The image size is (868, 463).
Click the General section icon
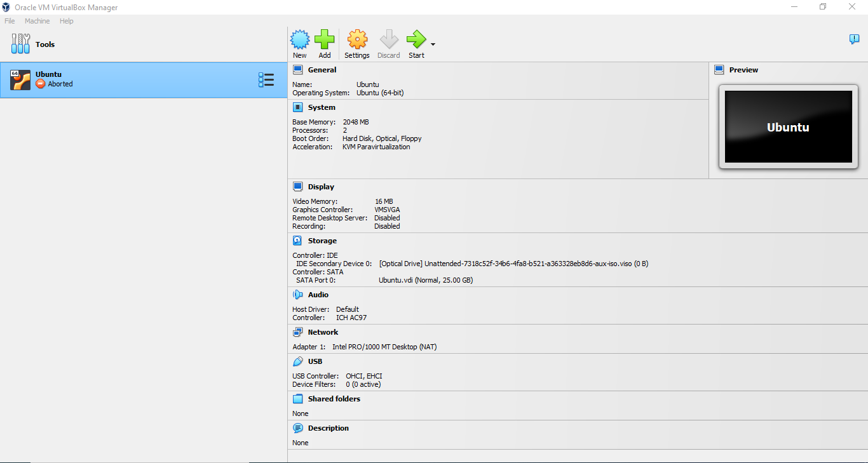[297, 70]
